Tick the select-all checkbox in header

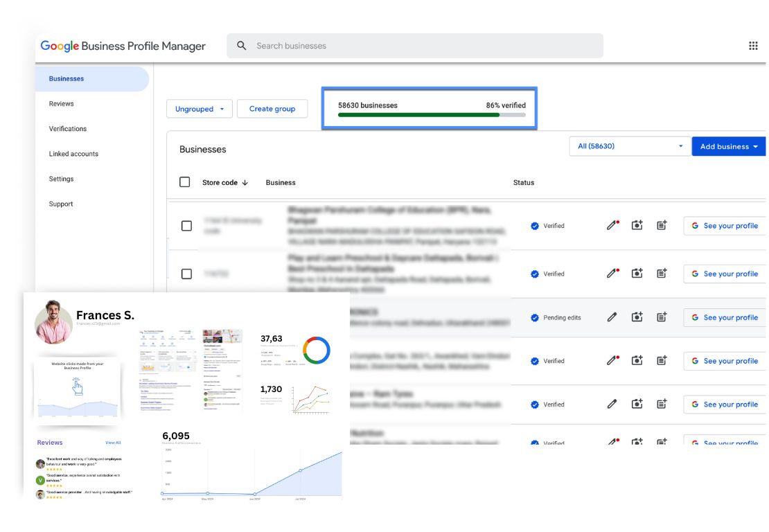tap(184, 182)
